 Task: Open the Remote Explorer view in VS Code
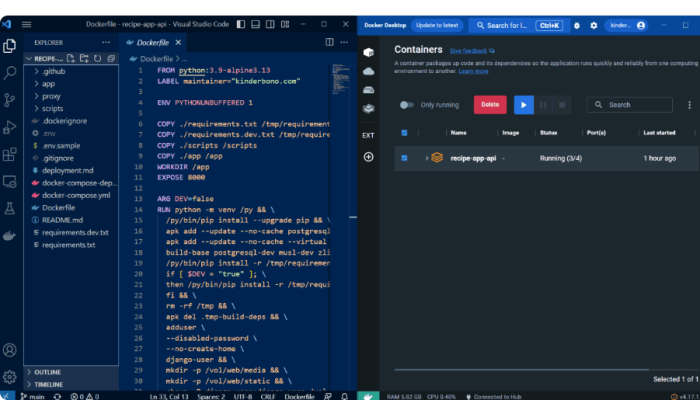click(x=9, y=182)
